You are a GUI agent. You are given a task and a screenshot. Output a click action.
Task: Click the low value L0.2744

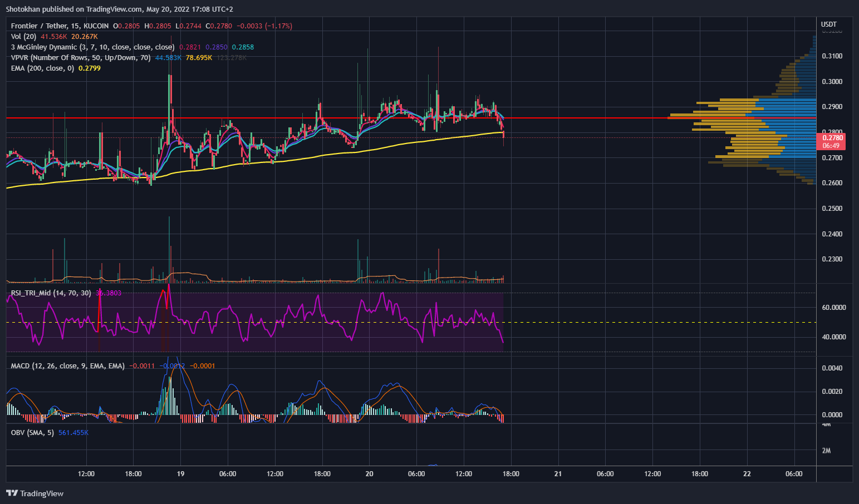click(188, 26)
